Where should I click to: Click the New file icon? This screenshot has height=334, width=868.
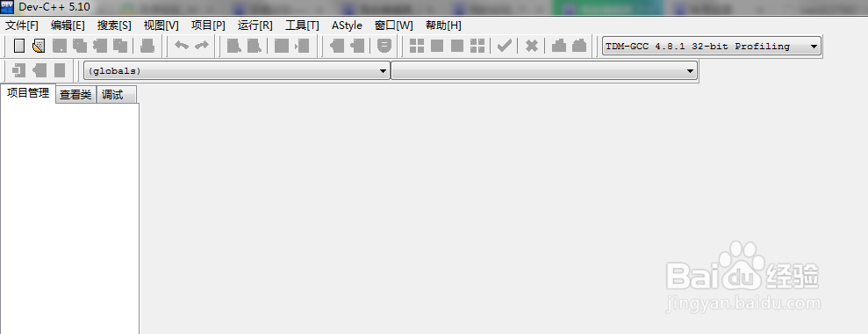click(x=19, y=46)
